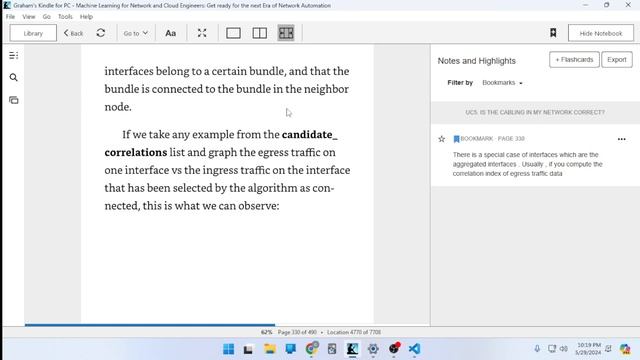Select the chapter heading about cabling
Image resolution: width=640 pixels, height=360 pixels.
(x=535, y=112)
